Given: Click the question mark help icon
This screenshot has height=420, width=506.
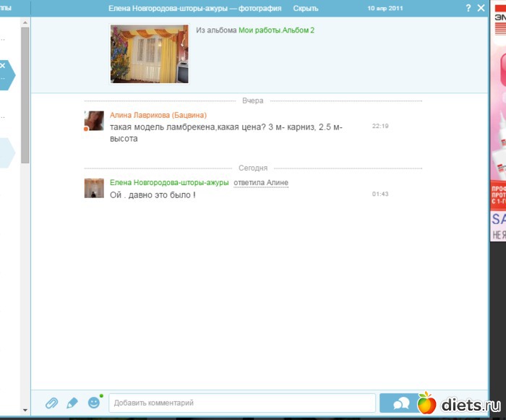Looking at the screenshot, I should tap(468, 8).
